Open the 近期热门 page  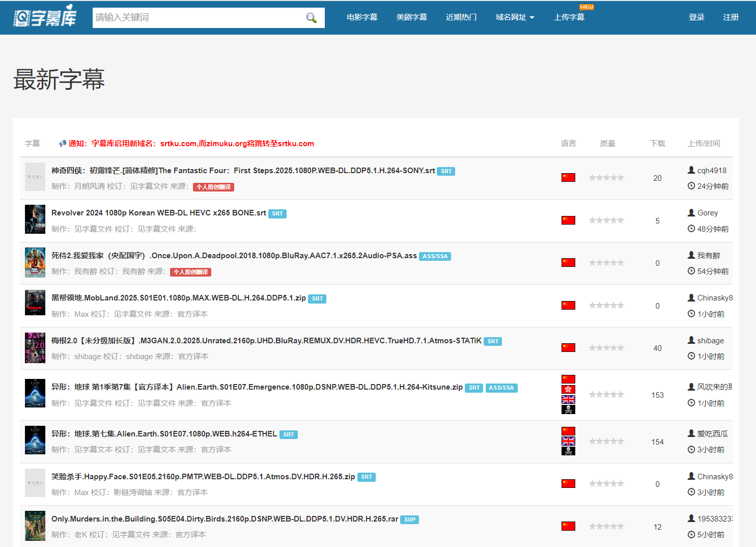coord(461,17)
